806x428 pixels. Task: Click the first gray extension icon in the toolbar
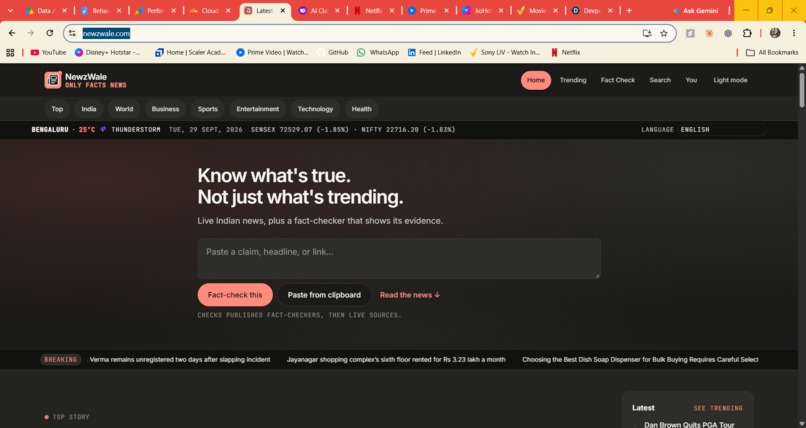tap(690, 33)
